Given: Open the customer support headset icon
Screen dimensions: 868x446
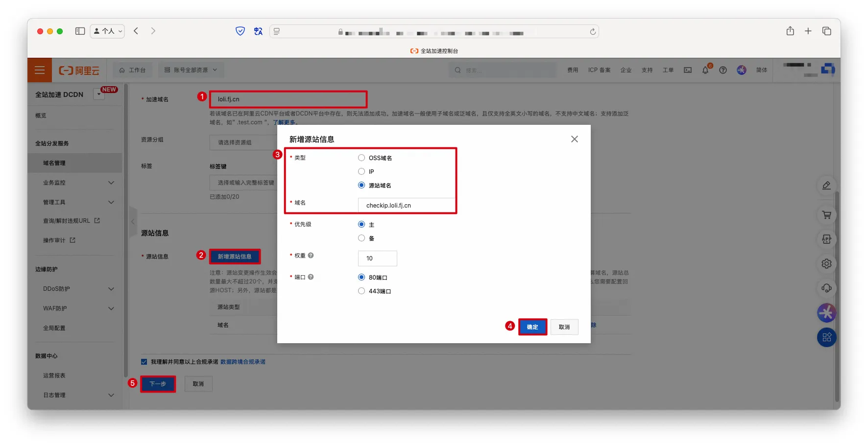Looking at the screenshot, I should [826, 288].
